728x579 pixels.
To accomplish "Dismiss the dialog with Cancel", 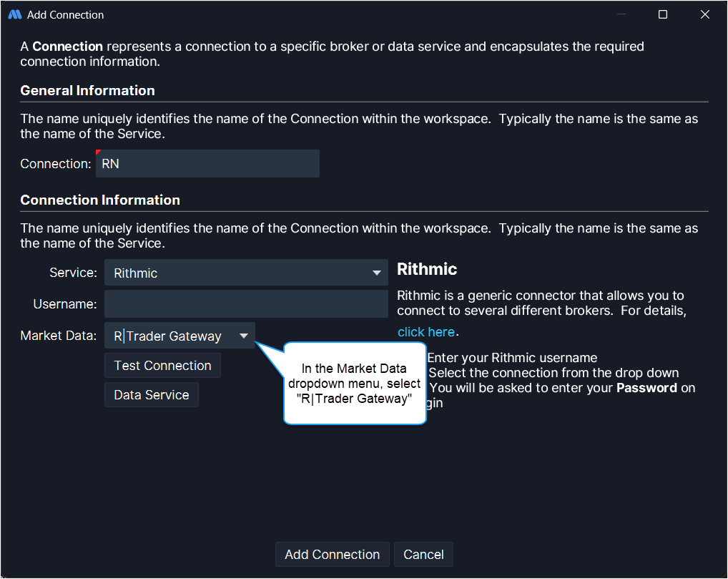I will point(423,555).
